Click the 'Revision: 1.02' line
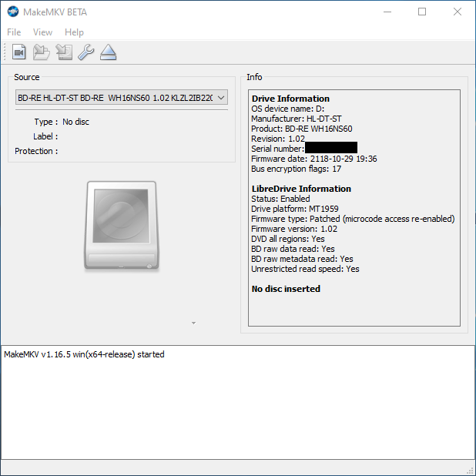Image resolution: width=476 pixels, height=476 pixels. pyautogui.click(x=278, y=139)
